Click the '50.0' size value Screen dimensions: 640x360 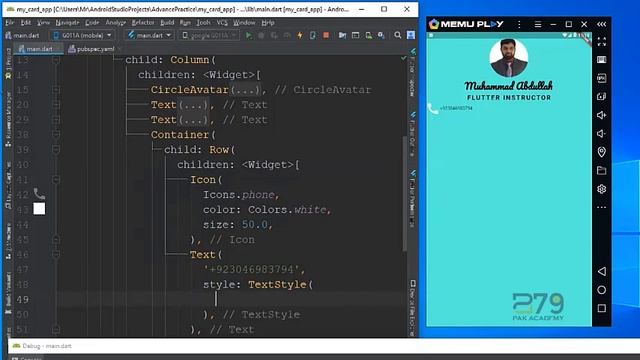[x=255, y=225]
